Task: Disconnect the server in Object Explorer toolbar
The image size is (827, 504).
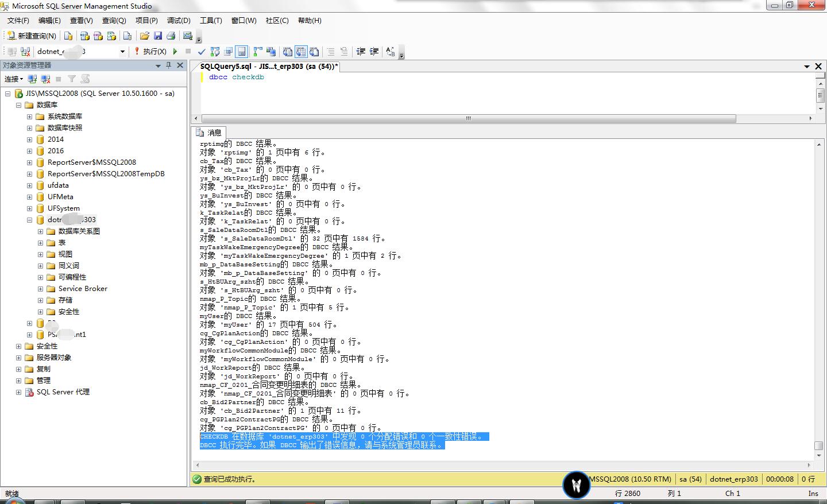Action: (x=45, y=79)
